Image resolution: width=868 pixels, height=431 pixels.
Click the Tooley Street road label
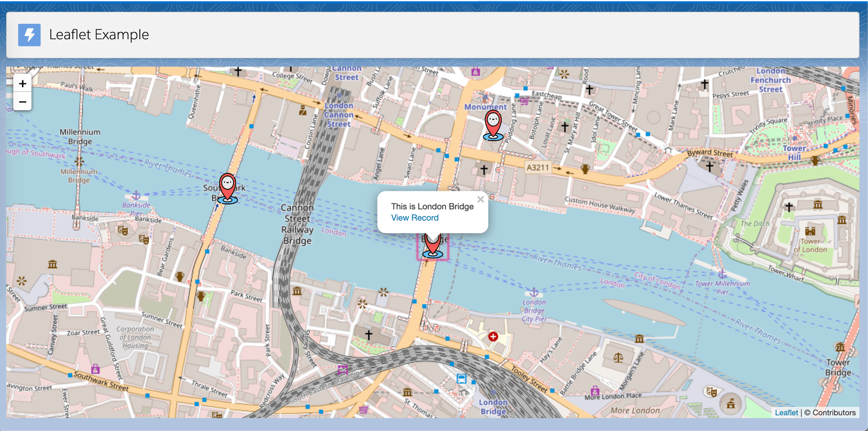coord(529,379)
